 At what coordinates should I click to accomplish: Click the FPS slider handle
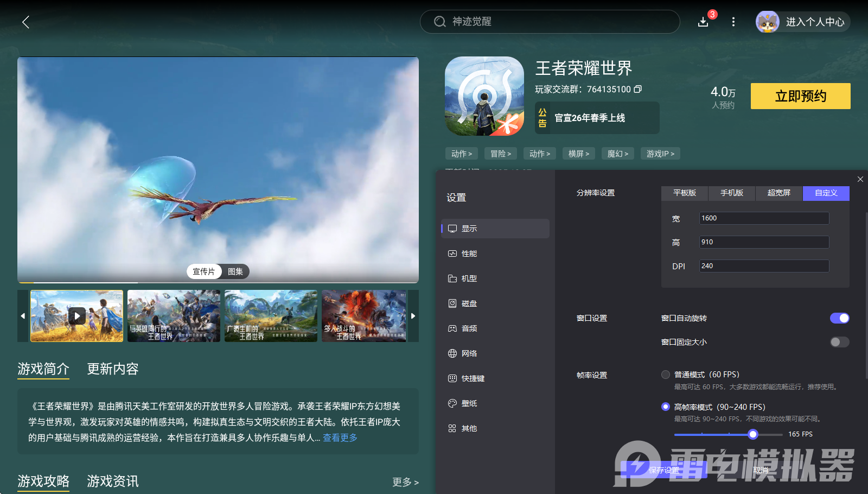pyautogui.click(x=752, y=434)
